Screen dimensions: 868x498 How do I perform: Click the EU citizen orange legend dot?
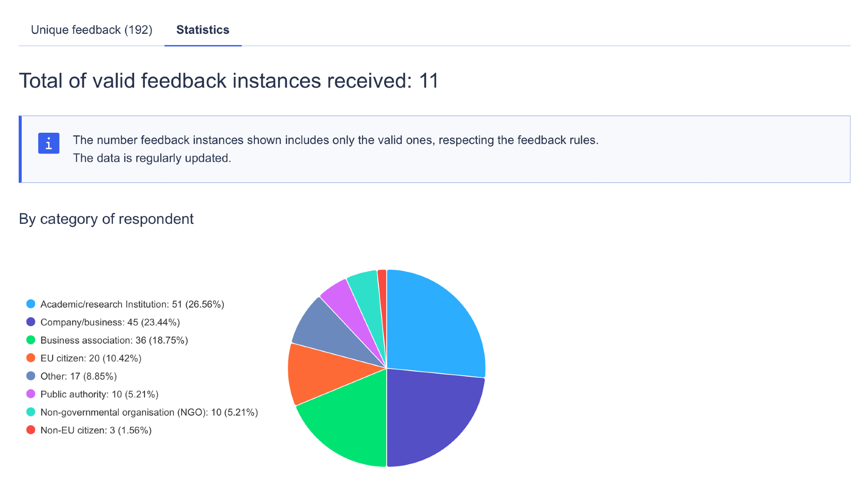pyautogui.click(x=31, y=358)
